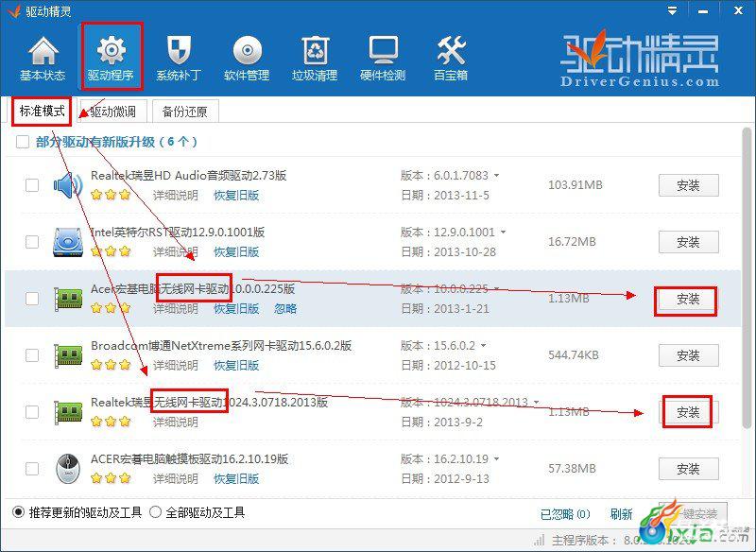Viewport: 756px width, 552px height.
Task: Open 详细说明 for Realtek 无线网卡驱动
Action: click(x=176, y=422)
